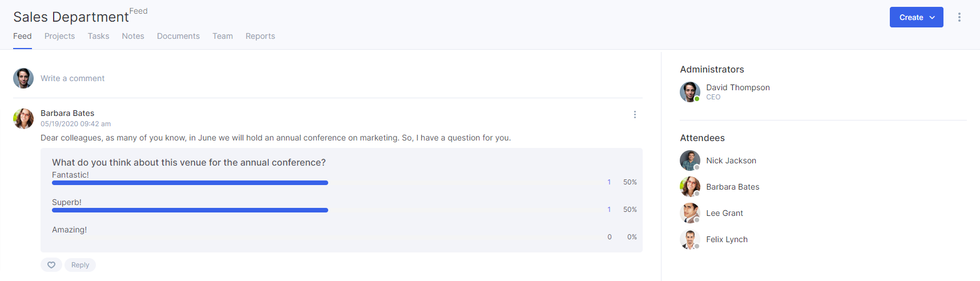Screen dimensions: 980x281
Task: Open the Reports tab
Action: click(260, 36)
